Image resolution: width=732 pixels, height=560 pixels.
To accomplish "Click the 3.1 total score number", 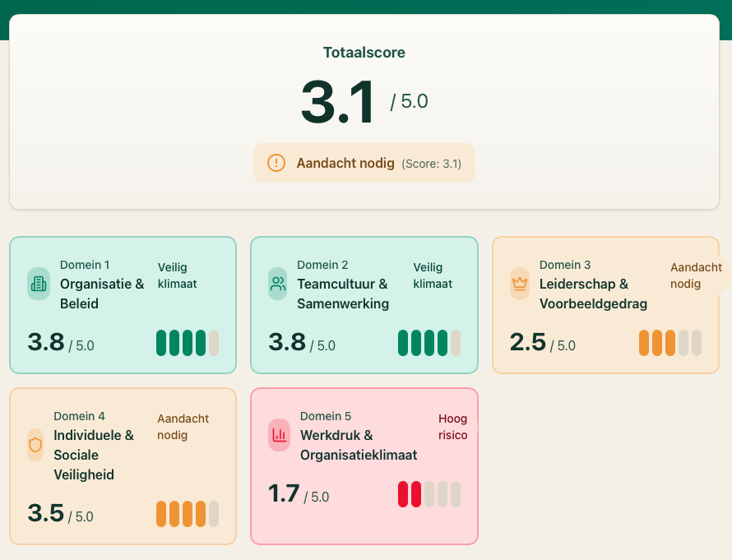I will pyautogui.click(x=337, y=103).
